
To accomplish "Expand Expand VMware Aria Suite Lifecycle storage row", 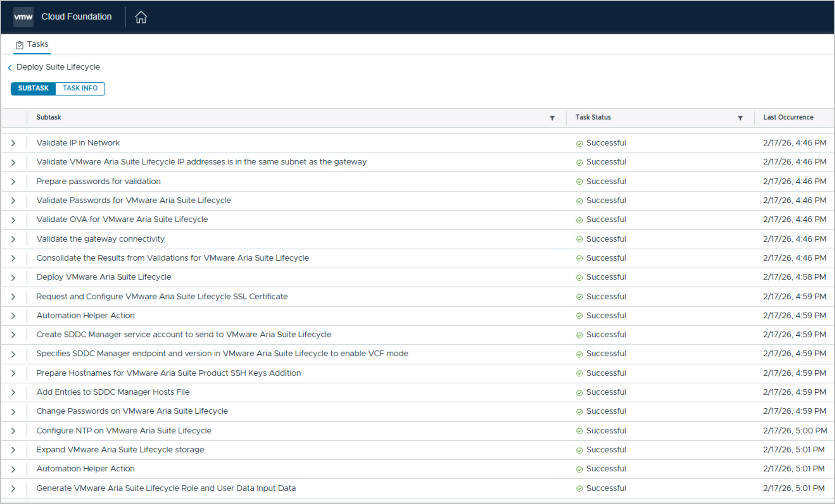I will (x=13, y=450).
